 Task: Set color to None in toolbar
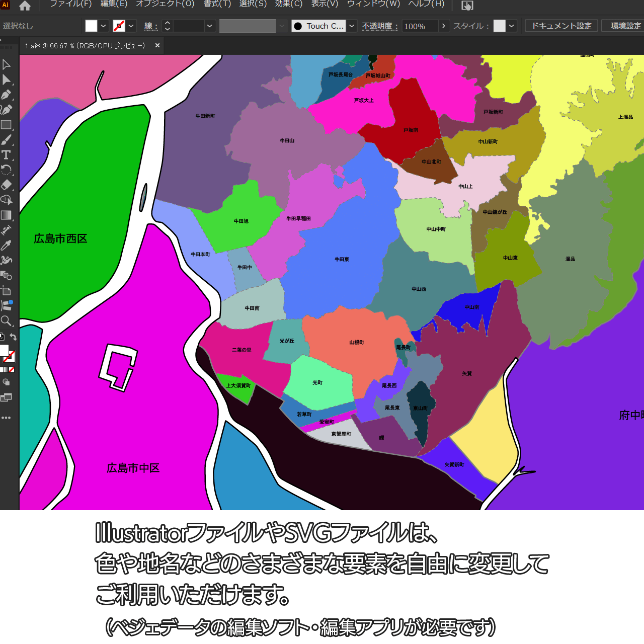pos(12,370)
